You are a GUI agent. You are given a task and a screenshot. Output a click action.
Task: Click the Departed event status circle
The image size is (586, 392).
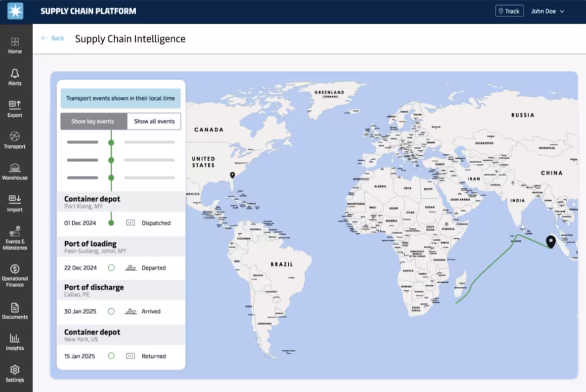pos(111,268)
